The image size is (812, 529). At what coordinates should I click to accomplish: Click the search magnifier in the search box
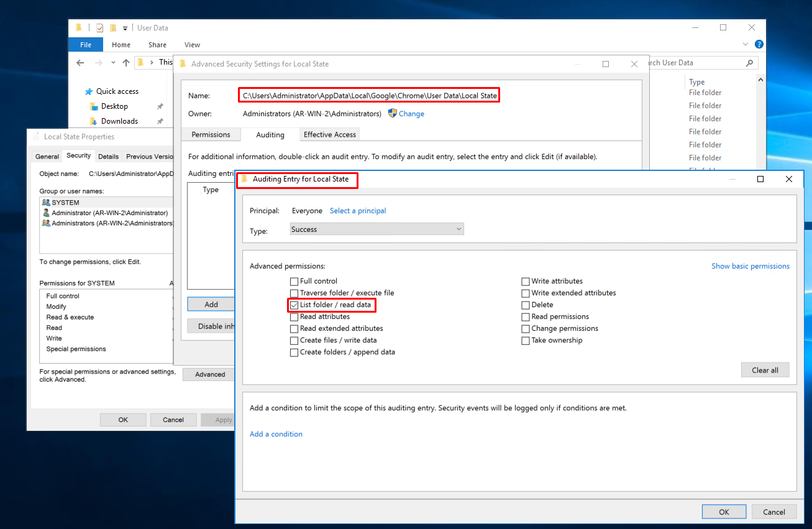[x=749, y=63]
